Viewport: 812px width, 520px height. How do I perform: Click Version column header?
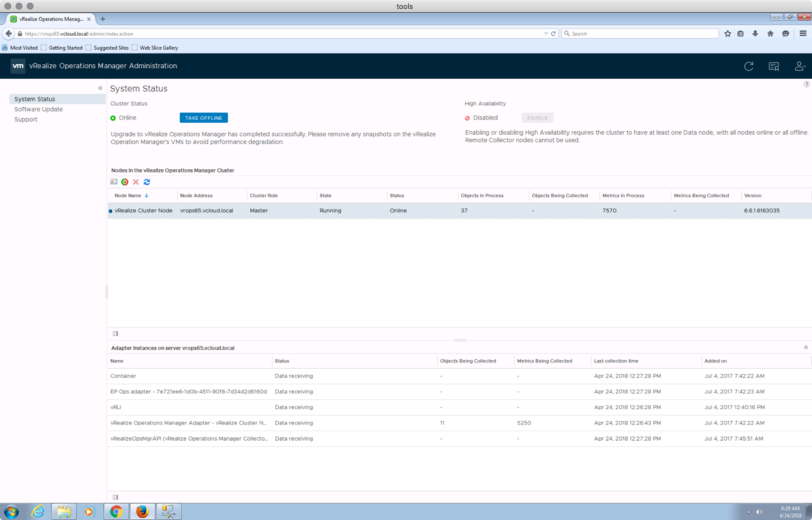(x=753, y=195)
